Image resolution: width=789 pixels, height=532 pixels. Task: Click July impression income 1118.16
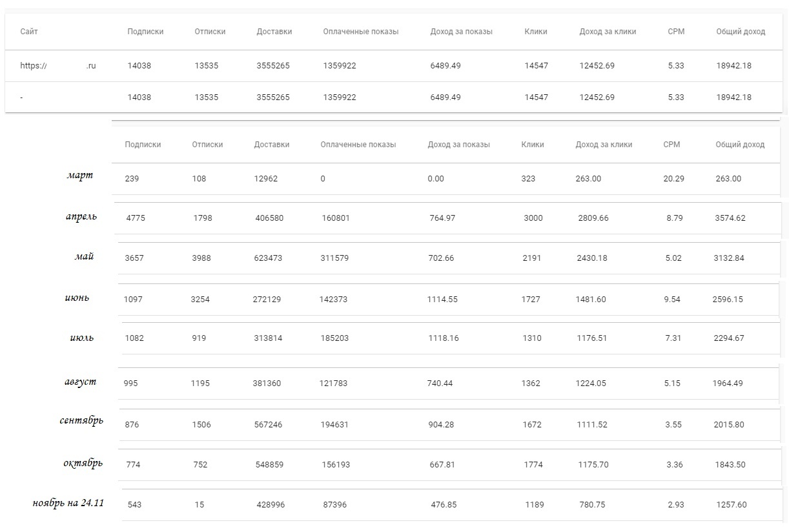tap(443, 338)
